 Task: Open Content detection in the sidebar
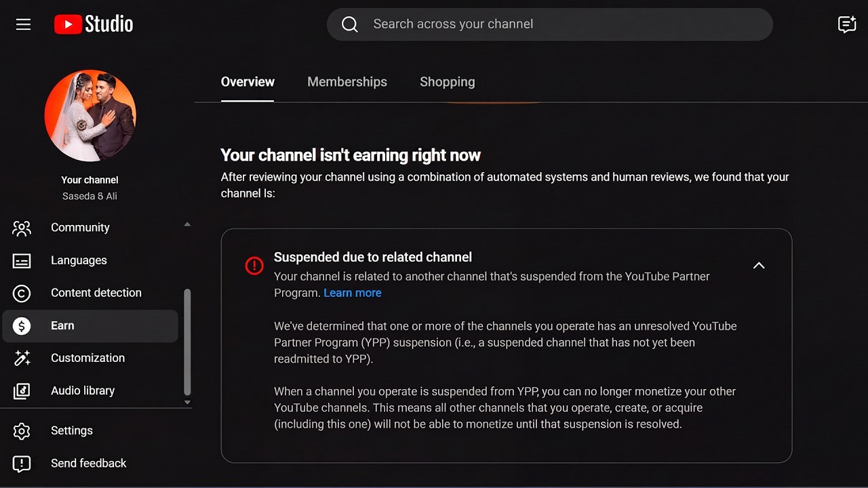(90, 293)
